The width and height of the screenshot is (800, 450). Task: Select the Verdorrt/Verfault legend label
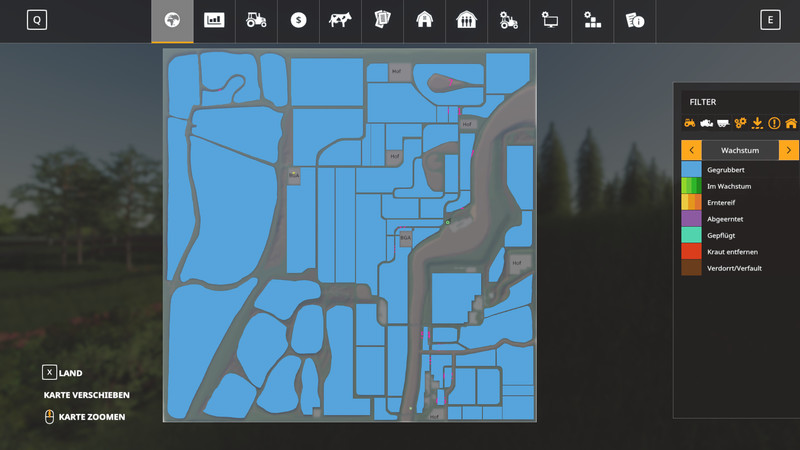734,268
